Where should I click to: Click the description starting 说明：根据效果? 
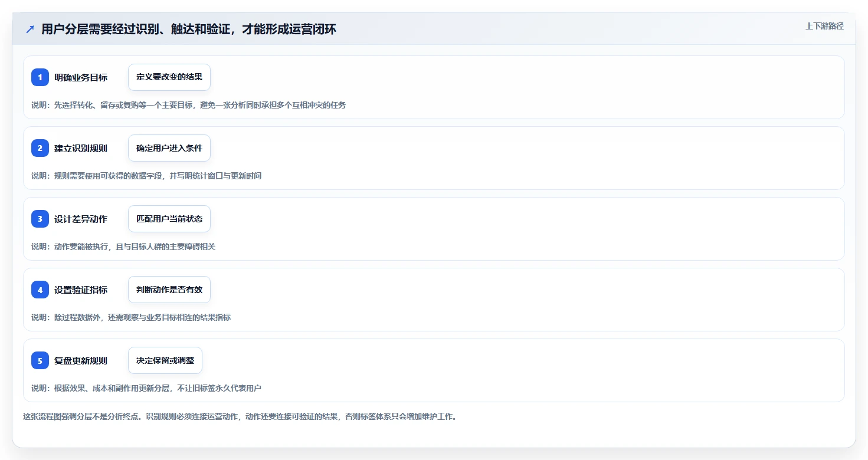(146, 388)
